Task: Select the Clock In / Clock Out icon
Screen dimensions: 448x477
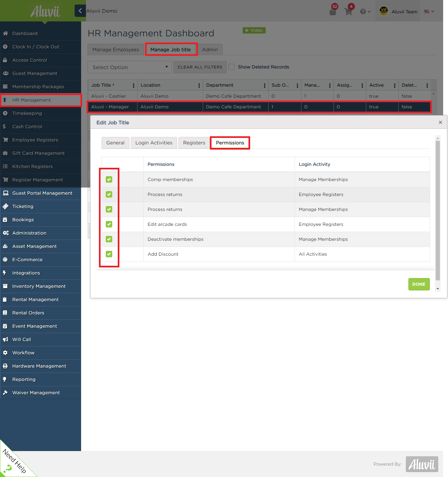Action: point(6,46)
